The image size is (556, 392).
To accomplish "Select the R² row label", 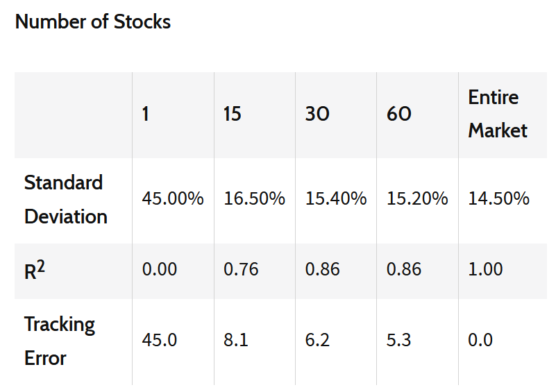I will 35,270.
